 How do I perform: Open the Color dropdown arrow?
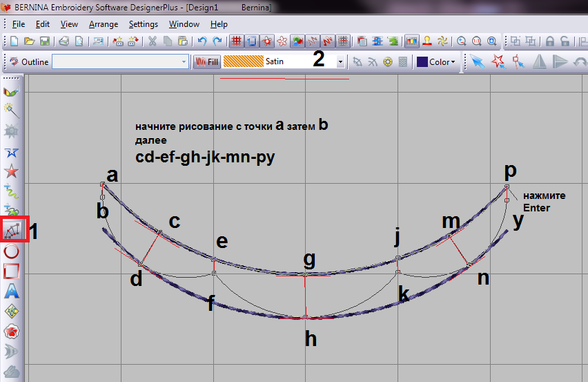(453, 61)
